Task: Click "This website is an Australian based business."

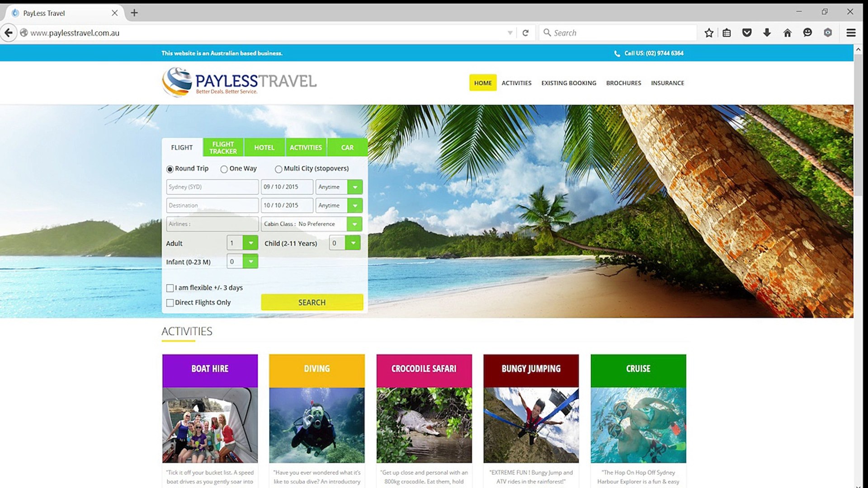Action: click(222, 53)
